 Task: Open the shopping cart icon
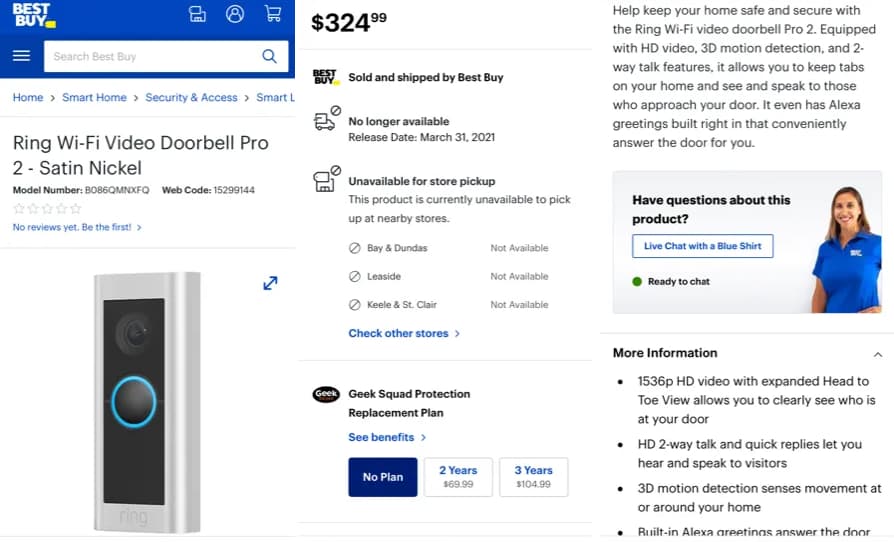(272, 14)
